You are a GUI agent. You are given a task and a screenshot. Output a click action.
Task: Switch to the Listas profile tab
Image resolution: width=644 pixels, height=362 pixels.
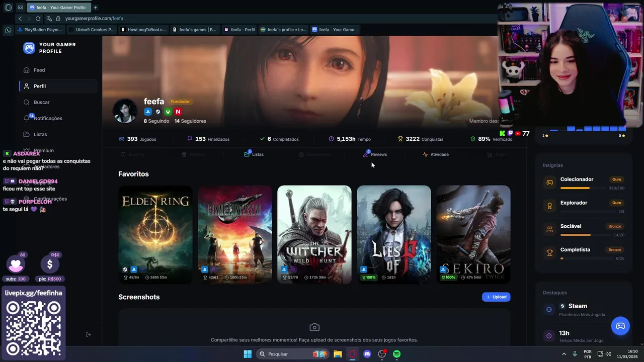254,154
